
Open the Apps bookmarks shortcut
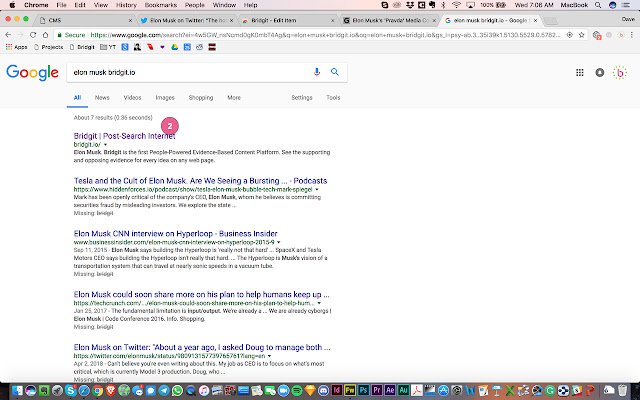(x=16, y=47)
